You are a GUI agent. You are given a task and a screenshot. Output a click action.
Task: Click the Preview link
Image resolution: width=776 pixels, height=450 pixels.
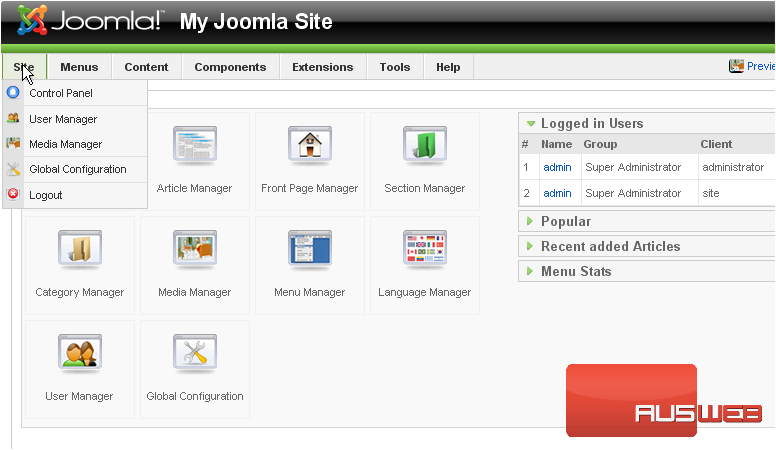click(x=758, y=66)
